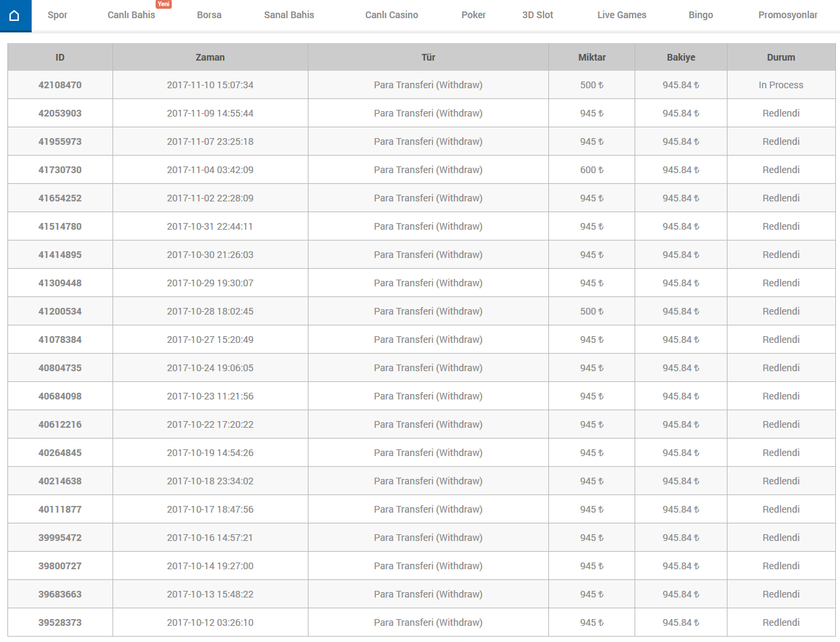Click Redlendi status for ID 40214638
Viewport: 840px width, 642px height.
781,481
